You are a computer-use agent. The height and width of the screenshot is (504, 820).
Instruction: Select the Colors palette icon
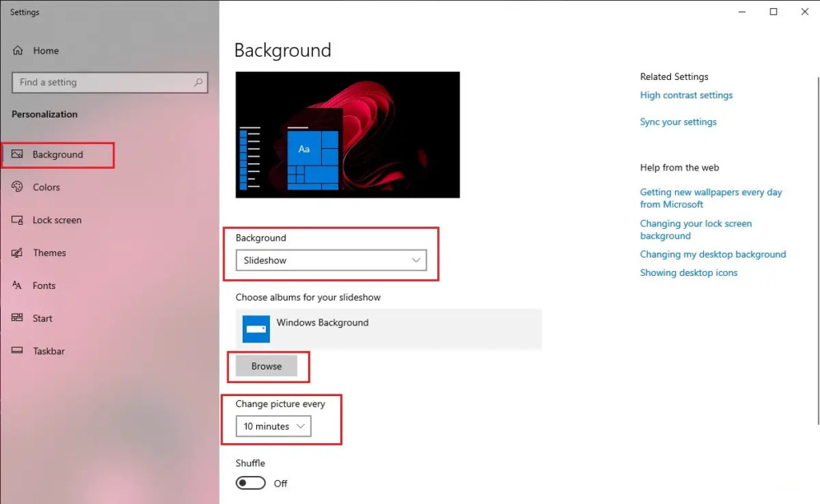click(x=18, y=187)
